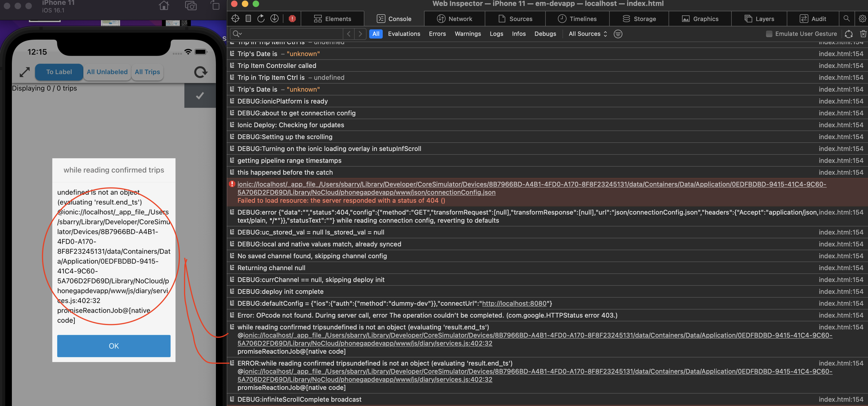
Task: Enable the Emulate User Gesture checkbox
Action: 769,34
